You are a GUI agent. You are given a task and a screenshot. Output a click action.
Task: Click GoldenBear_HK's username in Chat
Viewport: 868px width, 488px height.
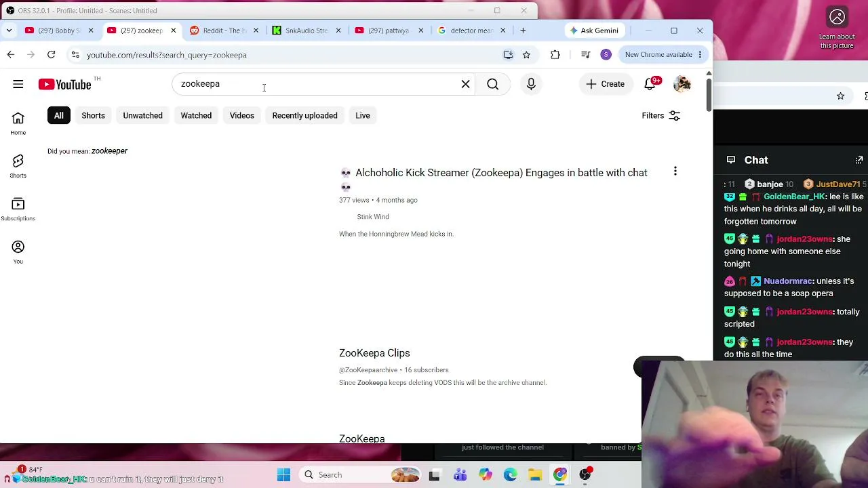[794, 197]
